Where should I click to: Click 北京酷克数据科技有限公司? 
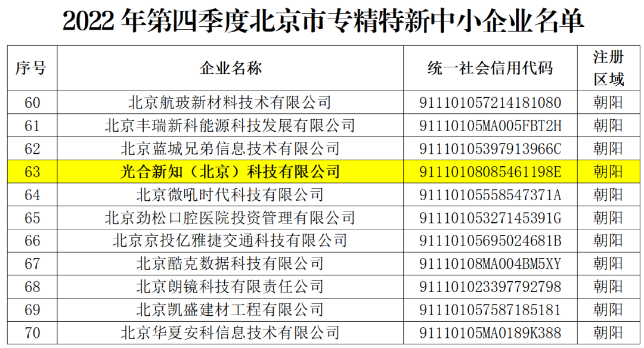coord(230,263)
